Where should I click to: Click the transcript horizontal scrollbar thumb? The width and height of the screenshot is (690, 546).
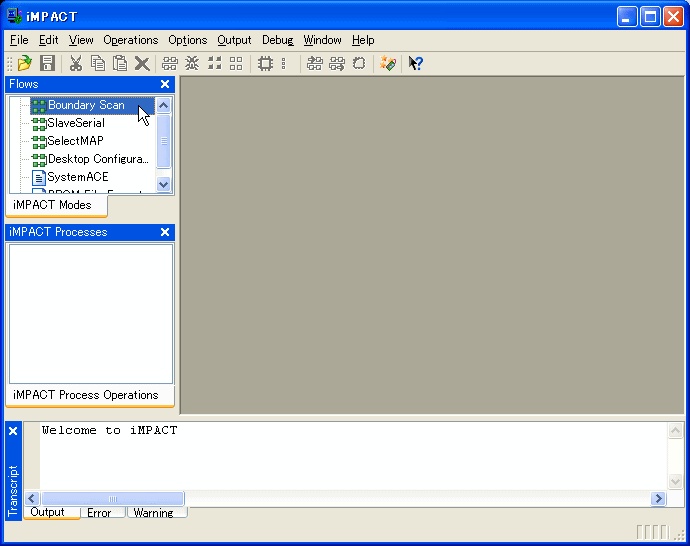[x=113, y=499]
